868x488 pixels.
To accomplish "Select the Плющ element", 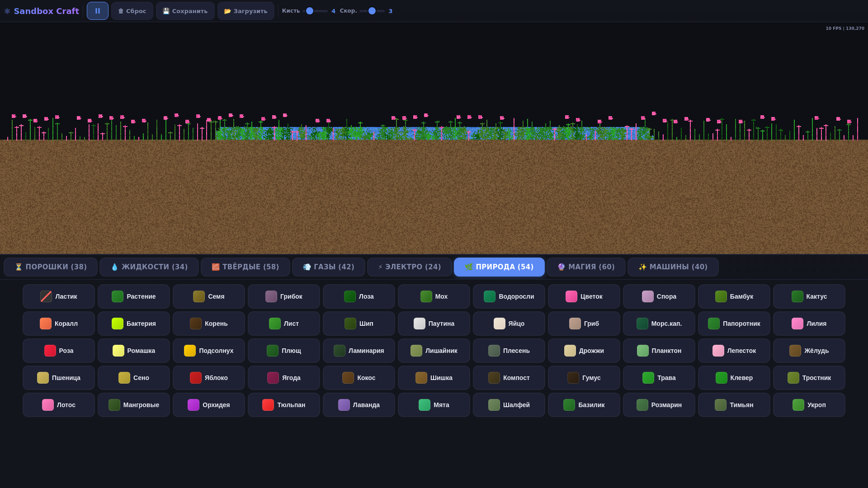I will click(x=284, y=351).
